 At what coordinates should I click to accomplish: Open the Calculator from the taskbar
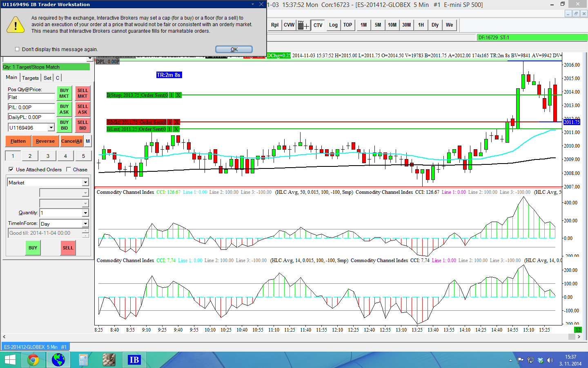click(x=83, y=360)
